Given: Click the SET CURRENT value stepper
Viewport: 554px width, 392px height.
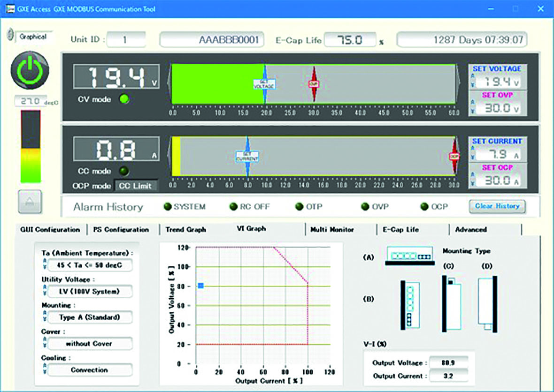Looking at the screenshot, I should coord(473,153).
